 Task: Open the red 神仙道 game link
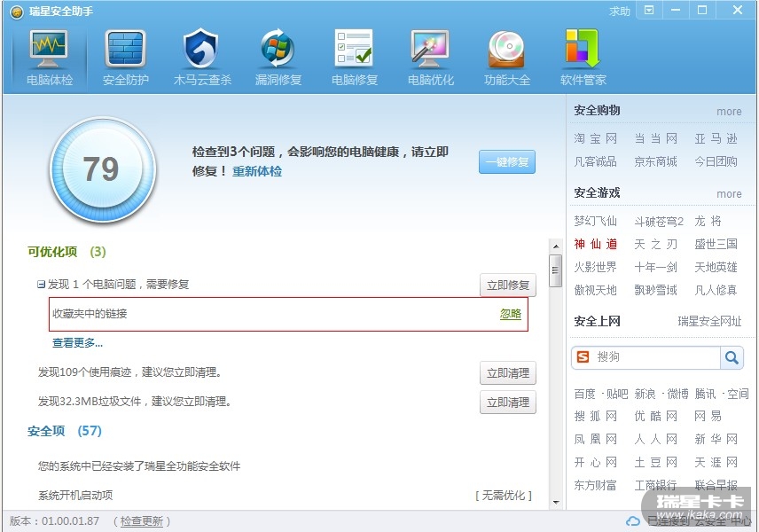595,244
